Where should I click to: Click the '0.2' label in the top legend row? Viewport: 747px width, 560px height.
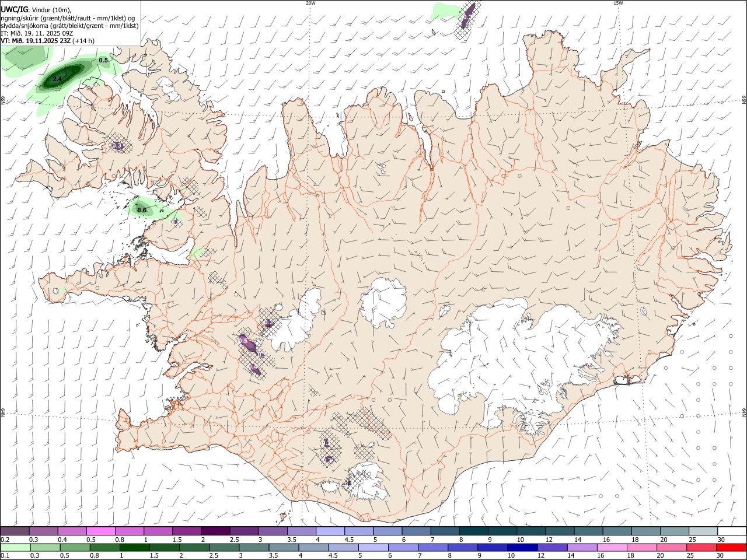5,540
